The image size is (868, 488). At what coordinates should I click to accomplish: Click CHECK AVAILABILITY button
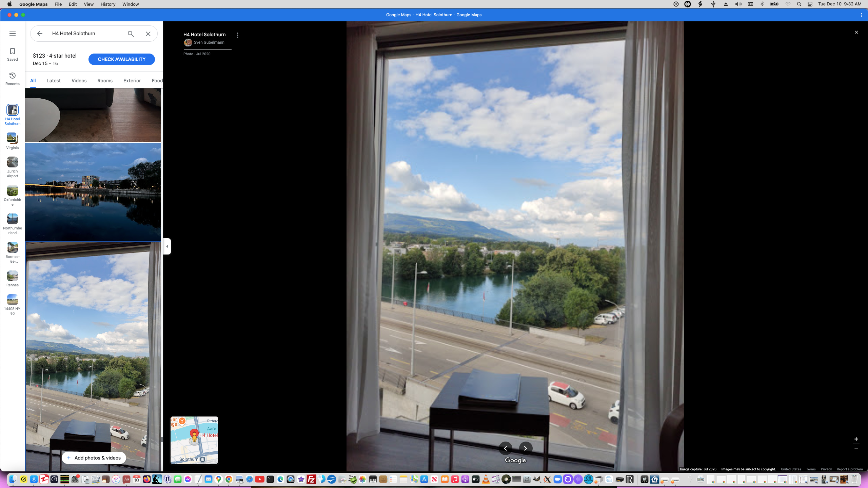point(121,59)
